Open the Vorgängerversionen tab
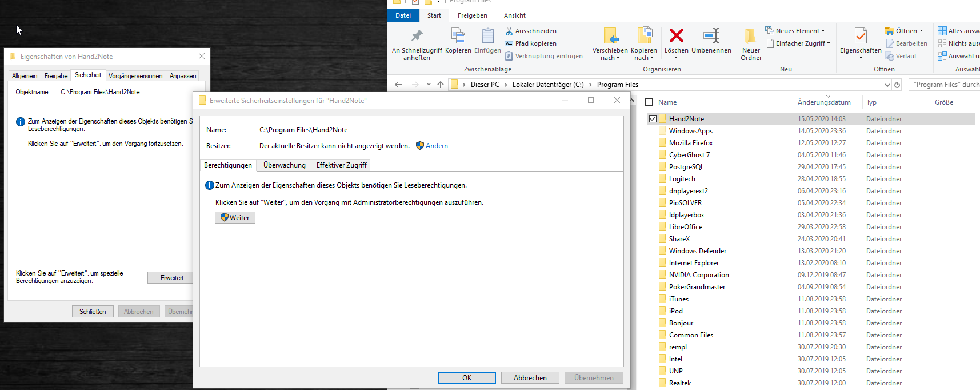The image size is (980, 390). 135,76
